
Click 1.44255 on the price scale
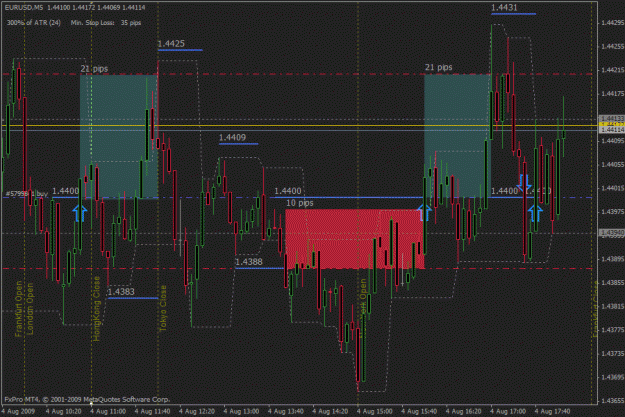(613, 47)
